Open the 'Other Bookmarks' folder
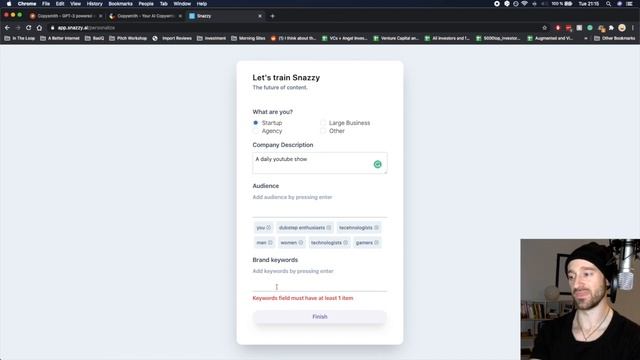 click(x=615, y=38)
